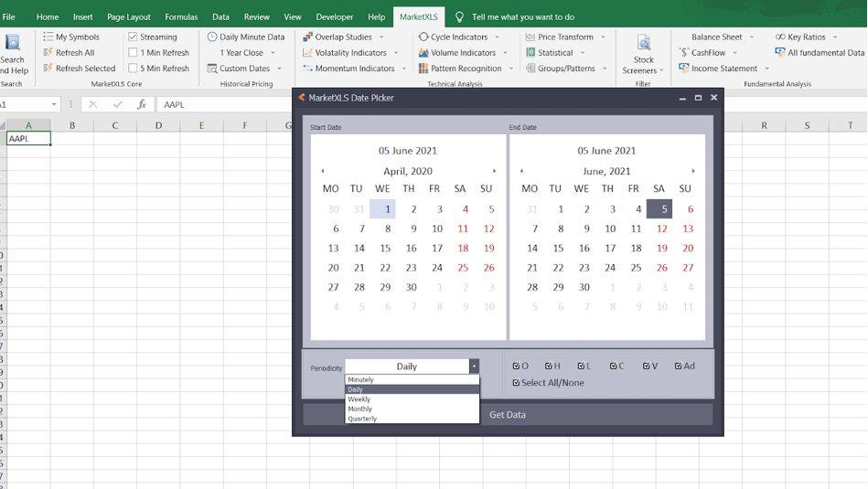Open the Periodicity combo box arrow
This screenshot has height=489, width=868.
coord(474,367)
